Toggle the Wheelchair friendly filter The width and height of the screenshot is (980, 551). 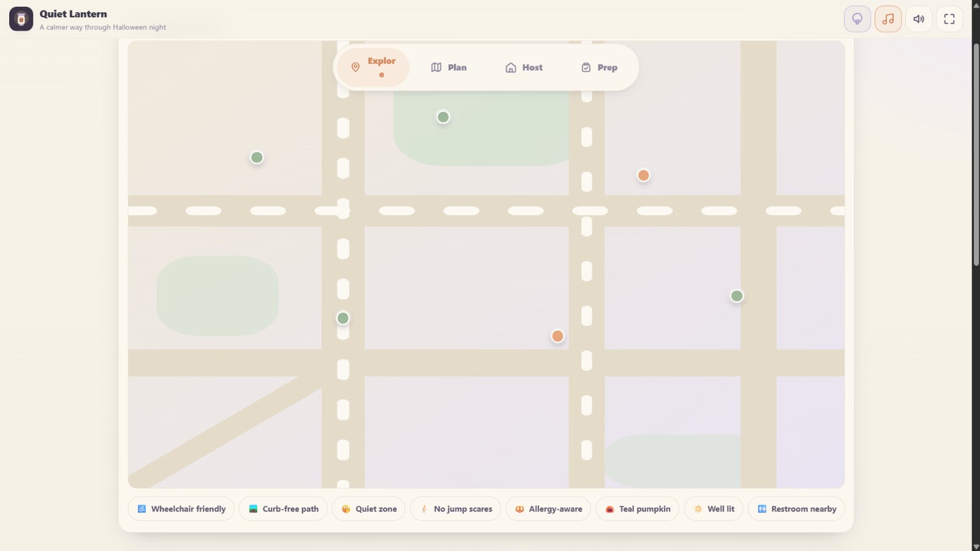pyautogui.click(x=181, y=509)
